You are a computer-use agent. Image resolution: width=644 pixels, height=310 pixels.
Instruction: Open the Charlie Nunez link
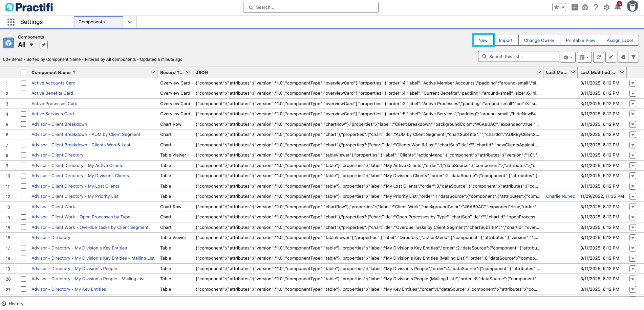(x=560, y=196)
